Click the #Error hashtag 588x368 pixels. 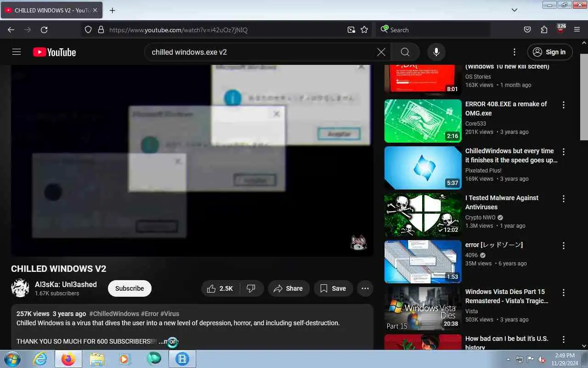[150, 314]
